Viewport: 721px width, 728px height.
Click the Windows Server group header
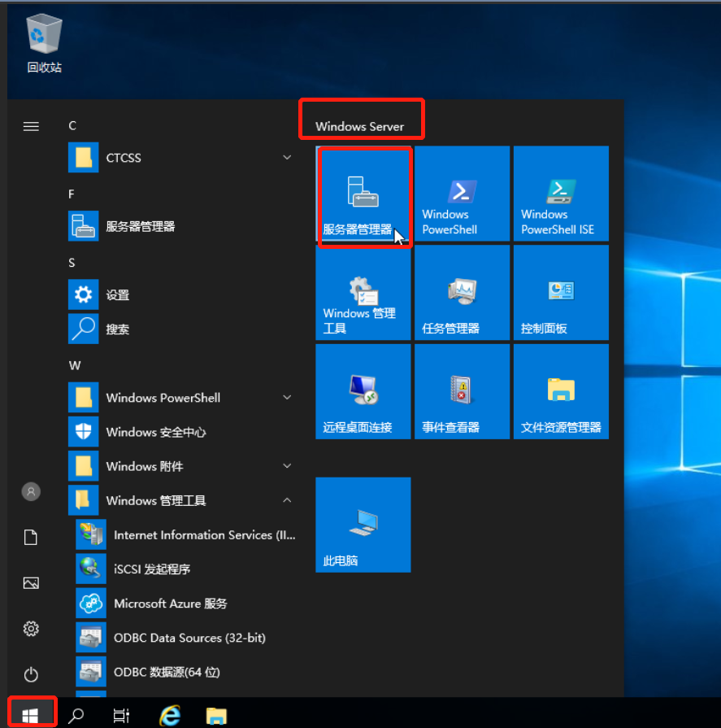click(359, 127)
